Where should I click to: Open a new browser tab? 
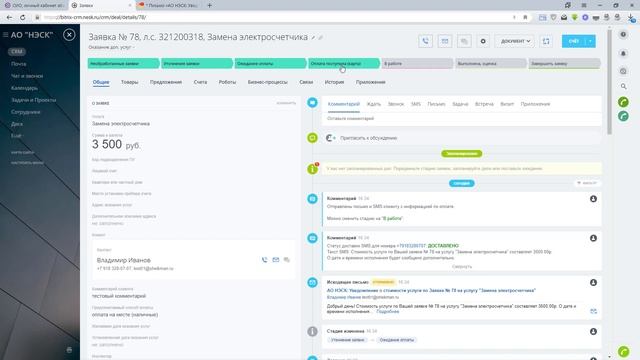(x=209, y=5)
